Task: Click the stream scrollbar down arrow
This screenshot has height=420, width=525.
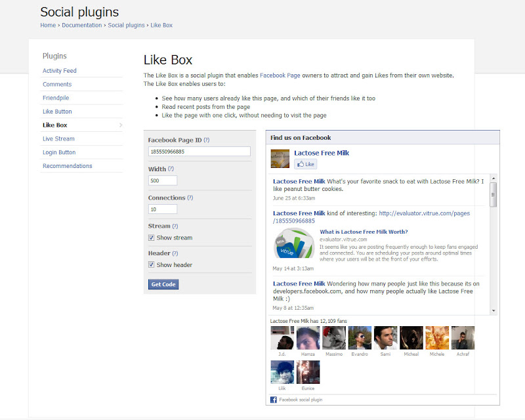Action: tap(493, 311)
